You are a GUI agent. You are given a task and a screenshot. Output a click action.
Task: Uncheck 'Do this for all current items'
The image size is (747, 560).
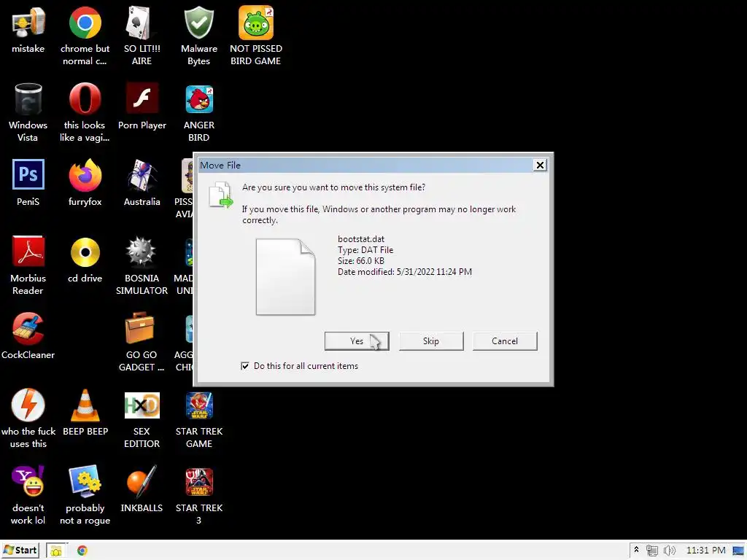tap(245, 366)
